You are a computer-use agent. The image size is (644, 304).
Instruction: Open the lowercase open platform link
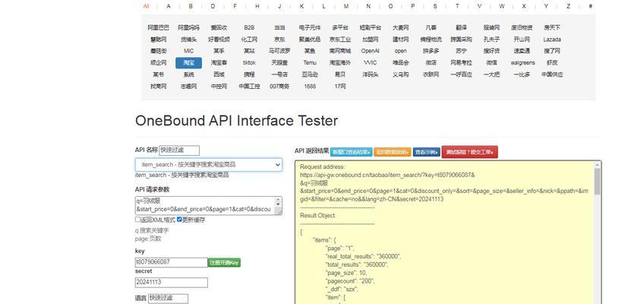(x=400, y=51)
